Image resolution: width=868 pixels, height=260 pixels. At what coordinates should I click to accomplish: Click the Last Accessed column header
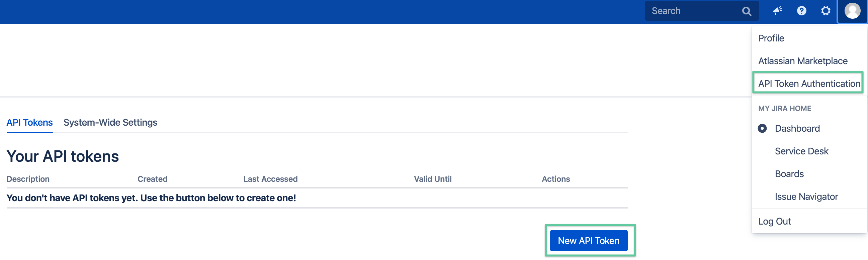pos(270,179)
